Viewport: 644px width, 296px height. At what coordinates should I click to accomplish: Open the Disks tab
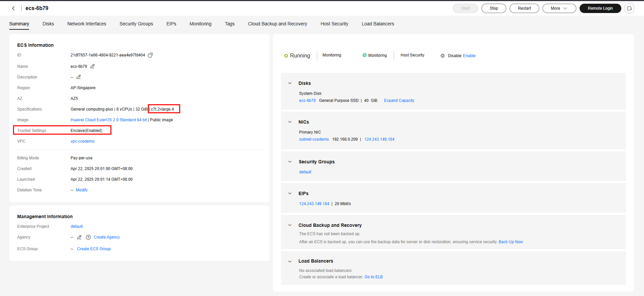pos(48,24)
